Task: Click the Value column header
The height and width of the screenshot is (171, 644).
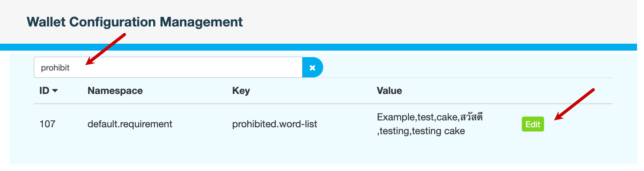Action: point(389,91)
